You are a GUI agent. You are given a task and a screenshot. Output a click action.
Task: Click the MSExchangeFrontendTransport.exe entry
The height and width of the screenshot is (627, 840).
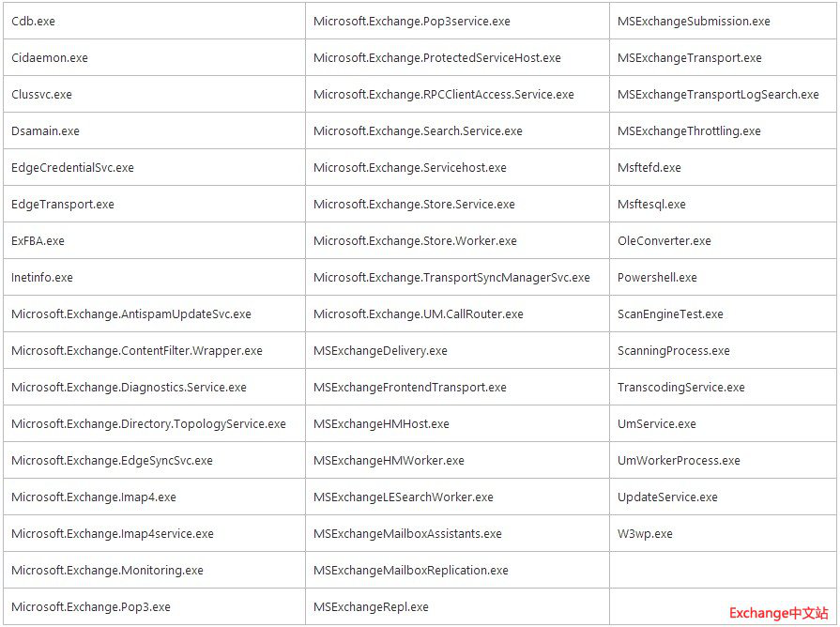pyautogui.click(x=411, y=387)
